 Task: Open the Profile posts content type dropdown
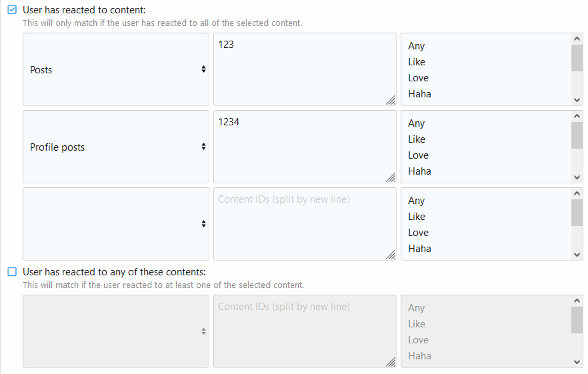tap(115, 147)
